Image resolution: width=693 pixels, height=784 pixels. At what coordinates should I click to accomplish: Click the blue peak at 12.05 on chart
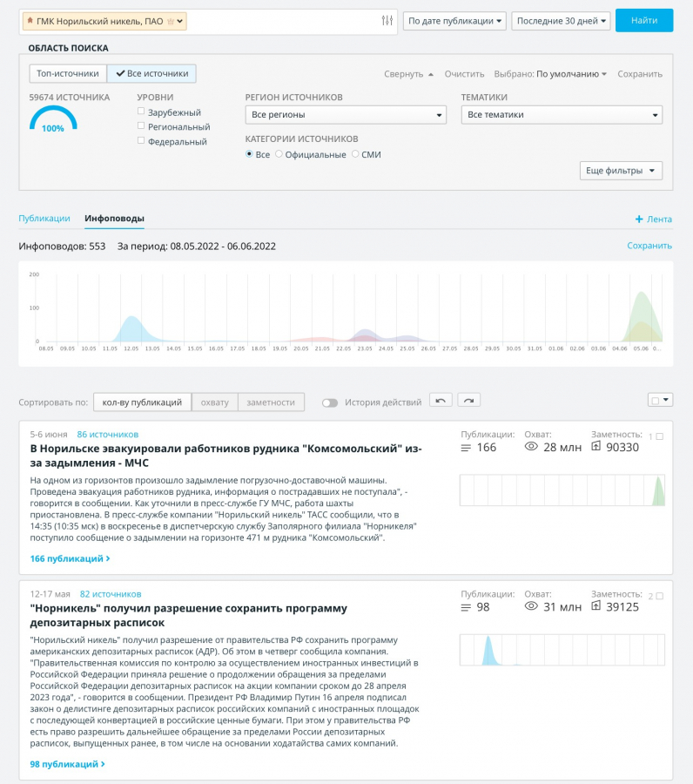point(131,328)
